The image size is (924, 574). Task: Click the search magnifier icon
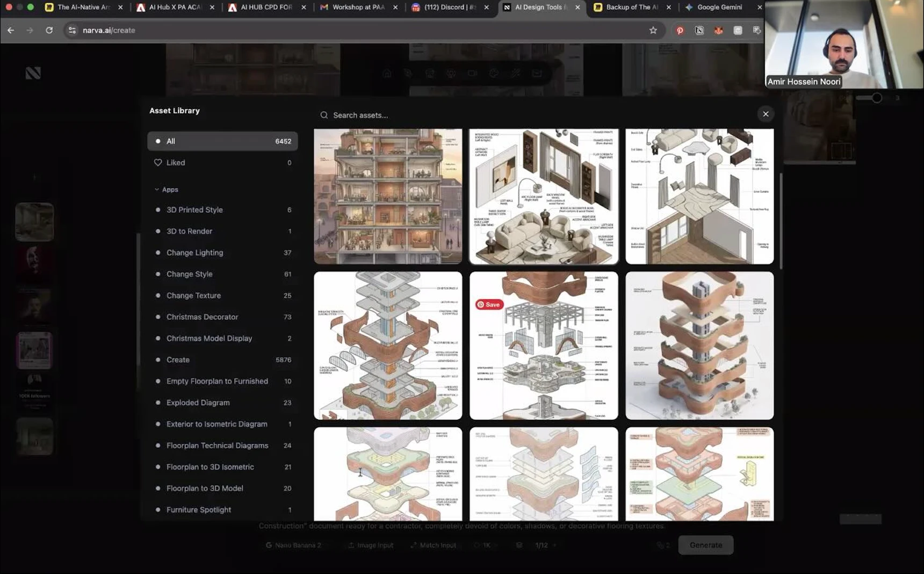click(x=324, y=115)
